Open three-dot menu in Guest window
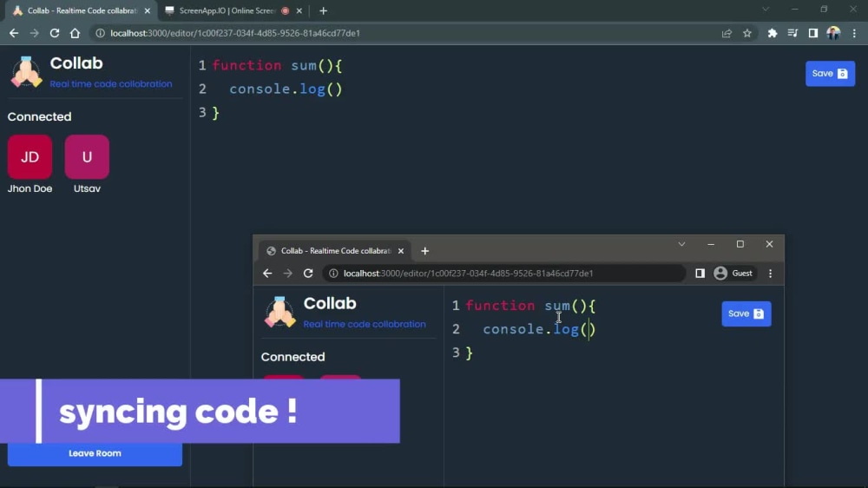The height and width of the screenshot is (488, 868). (770, 274)
